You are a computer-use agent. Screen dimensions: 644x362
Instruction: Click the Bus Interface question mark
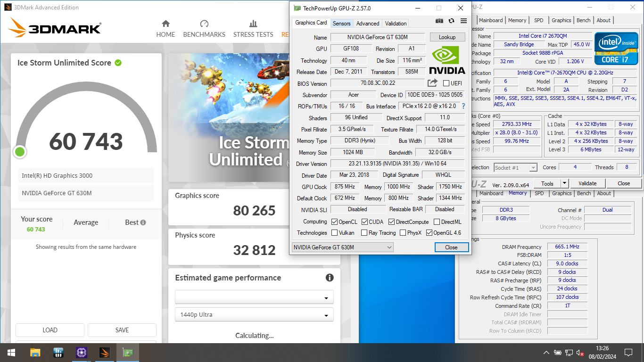click(x=463, y=106)
